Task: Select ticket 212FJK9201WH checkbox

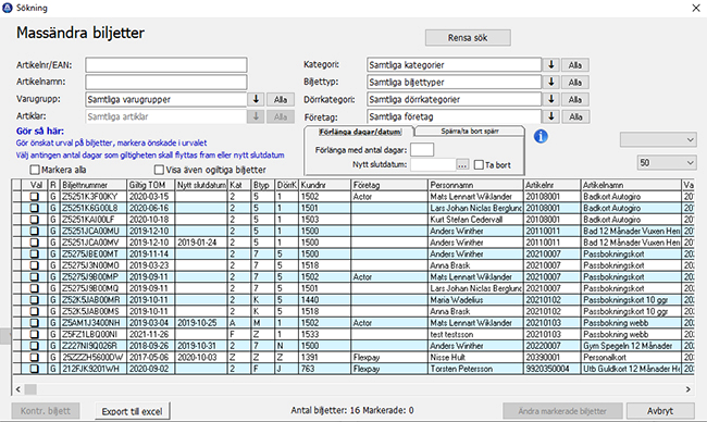Action: pyautogui.click(x=34, y=369)
